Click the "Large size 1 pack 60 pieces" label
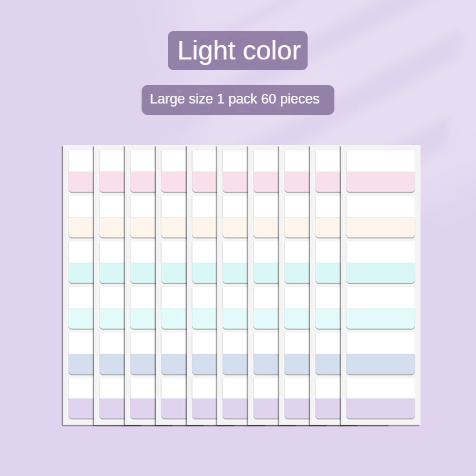Viewport: 476px width, 476px height. click(237, 99)
